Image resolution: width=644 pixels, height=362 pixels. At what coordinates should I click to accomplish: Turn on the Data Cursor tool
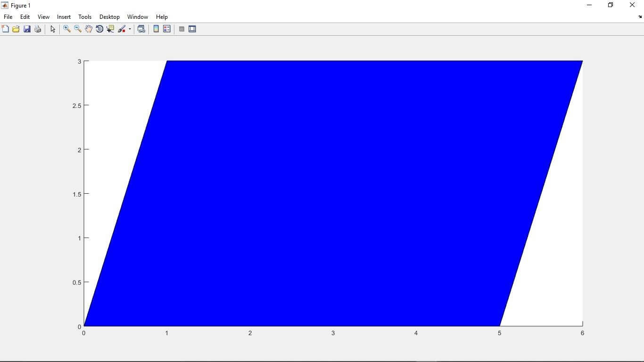pos(110,29)
